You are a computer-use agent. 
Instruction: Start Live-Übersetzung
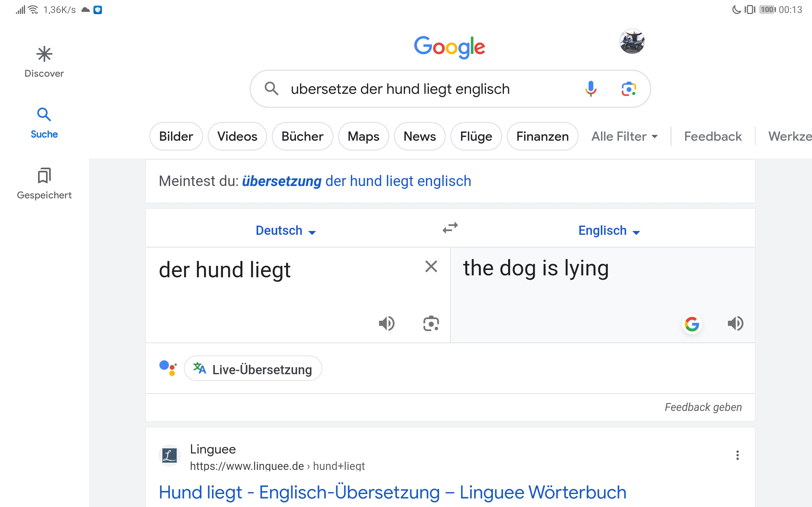253,369
